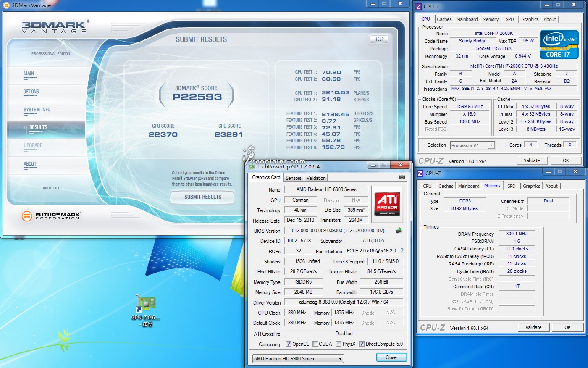Screen dimensions: 588x368
Task: Click the Close button in GPU-Z
Action: click(x=391, y=357)
